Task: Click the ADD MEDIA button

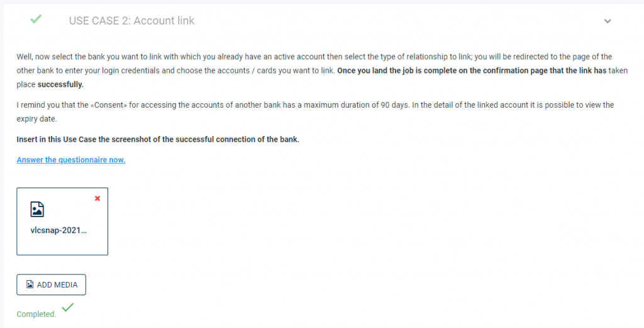Action: tap(52, 285)
